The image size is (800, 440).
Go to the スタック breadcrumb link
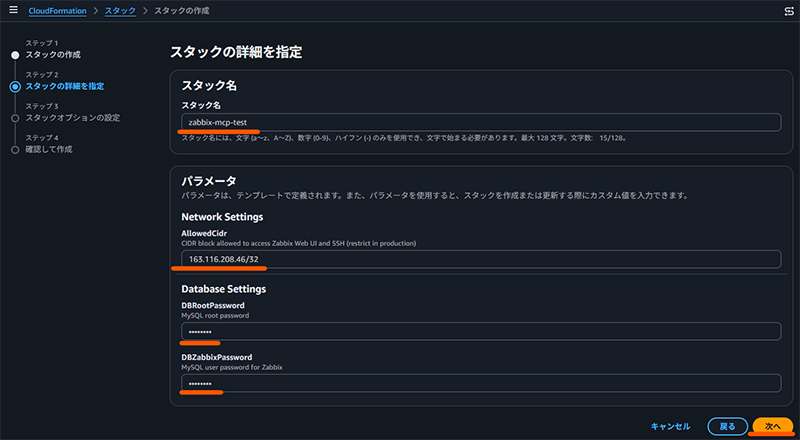click(120, 11)
